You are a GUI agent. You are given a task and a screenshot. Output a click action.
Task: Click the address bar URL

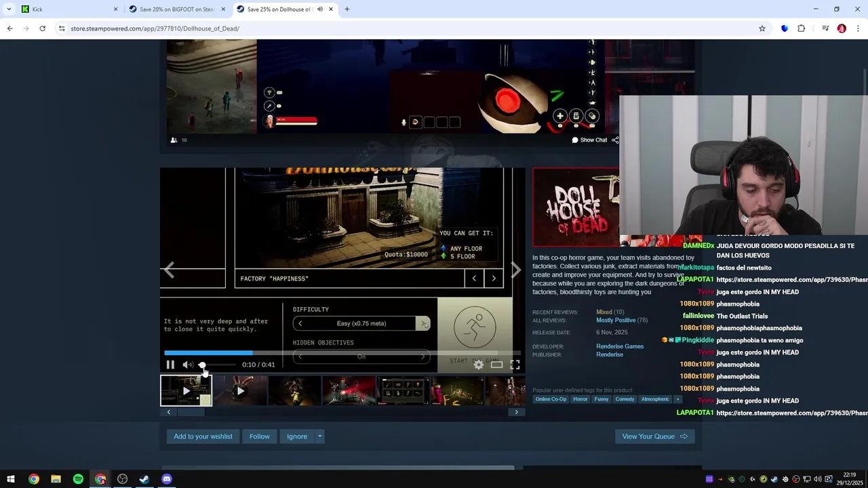click(x=155, y=28)
